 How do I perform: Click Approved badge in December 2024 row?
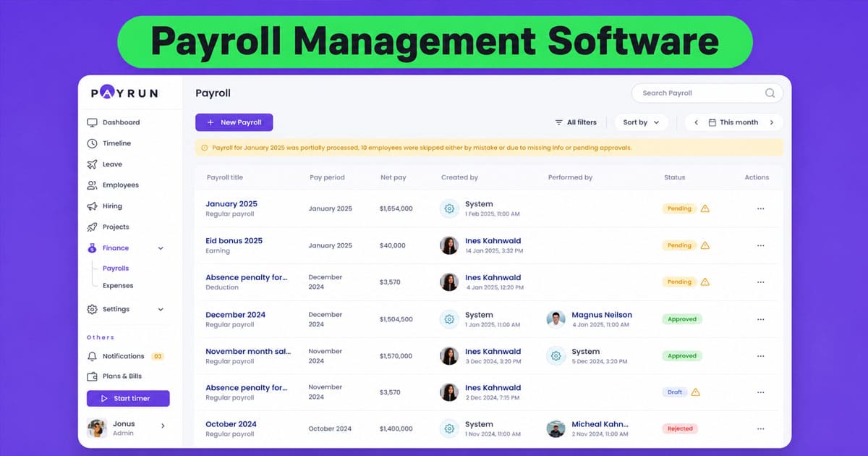coord(682,319)
